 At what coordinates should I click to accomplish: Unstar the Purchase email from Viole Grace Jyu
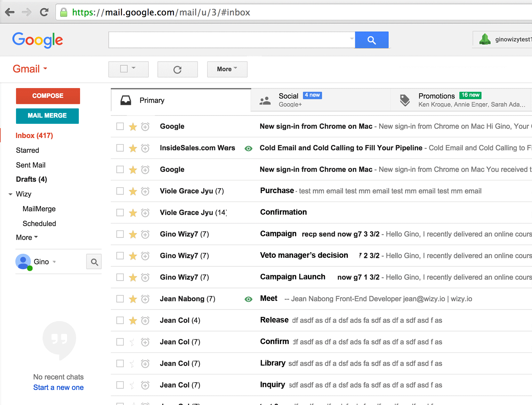pyautogui.click(x=132, y=191)
